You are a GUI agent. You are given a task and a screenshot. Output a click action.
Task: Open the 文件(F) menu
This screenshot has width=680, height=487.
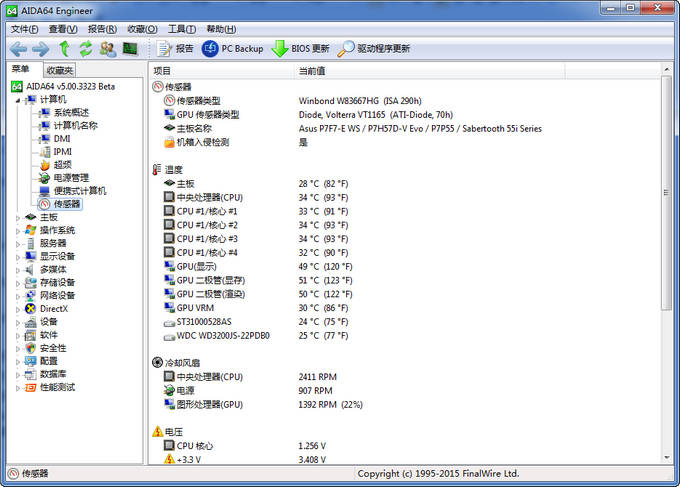tap(24, 29)
